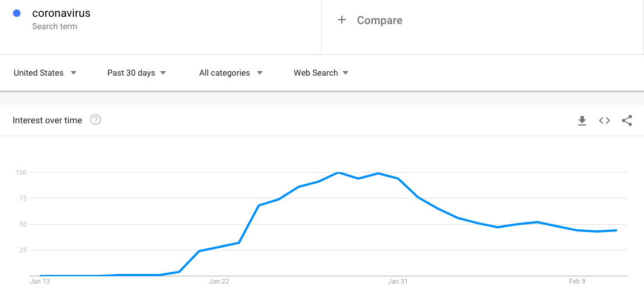Open the embed code icon

[x=604, y=120]
